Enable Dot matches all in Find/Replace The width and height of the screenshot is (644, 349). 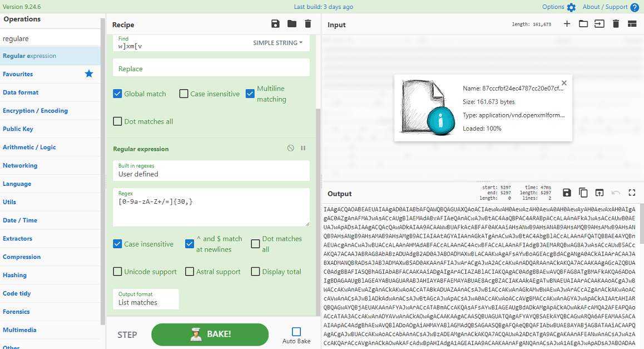[117, 121]
